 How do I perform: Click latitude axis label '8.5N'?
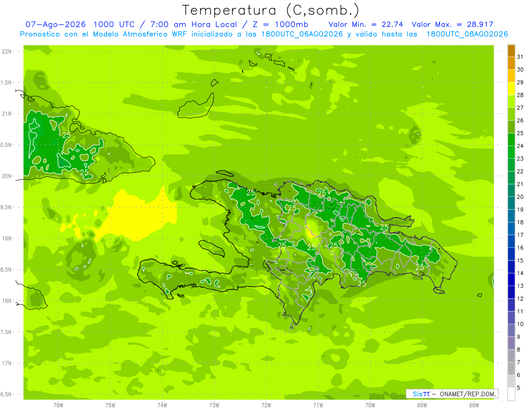6,270
